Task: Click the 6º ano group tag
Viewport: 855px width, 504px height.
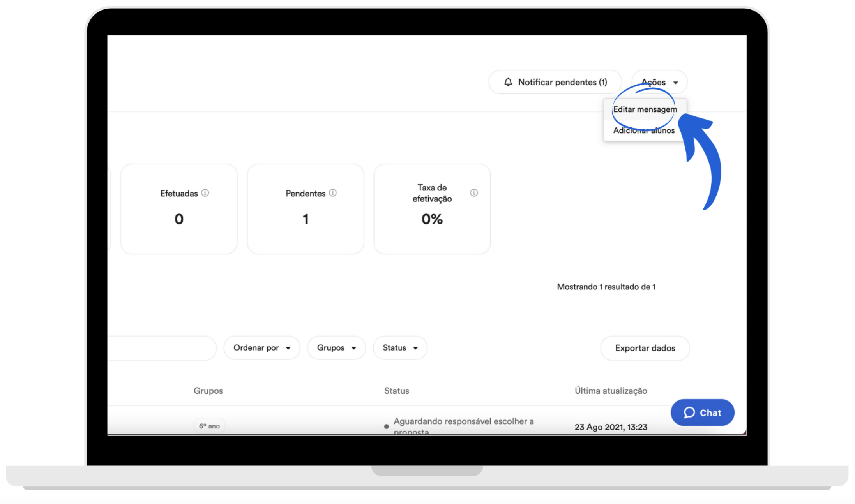Action: pos(210,426)
